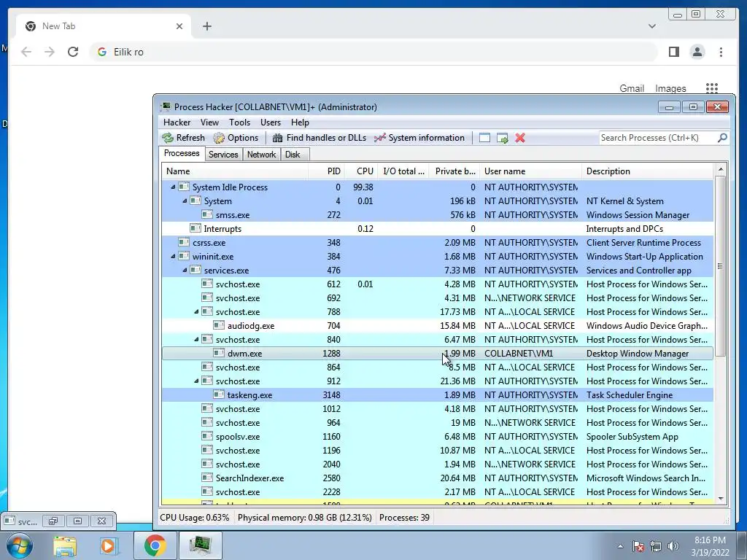Focus the Search Processes field
The height and width of the screenshot is (560, 747).
point(657,138)
